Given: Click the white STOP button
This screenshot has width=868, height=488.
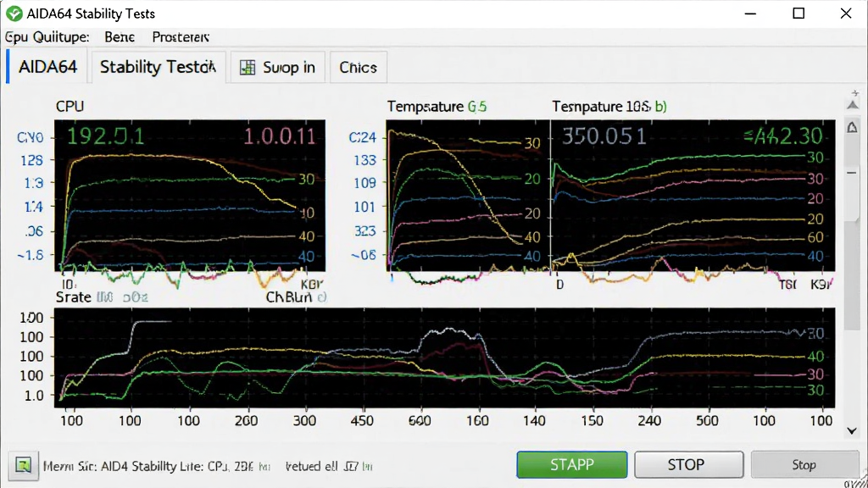Looking at the screenshot, I should 688,464.
